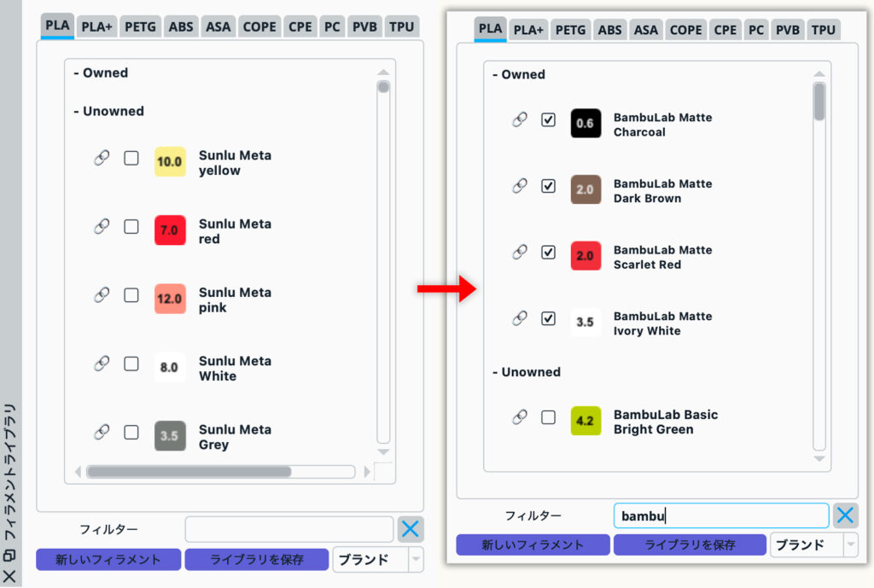Viewport: 874px width, 588px height.
Task: Switch to the ABS tab in the BambuLab panel
Action: pyautogui.click(x=609, y=30)
